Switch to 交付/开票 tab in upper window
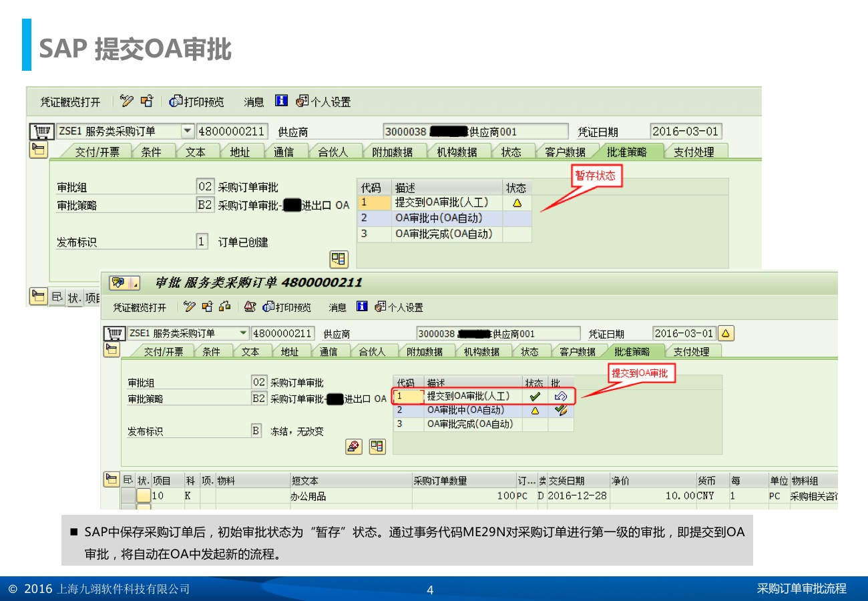 (x=97, y=152)
